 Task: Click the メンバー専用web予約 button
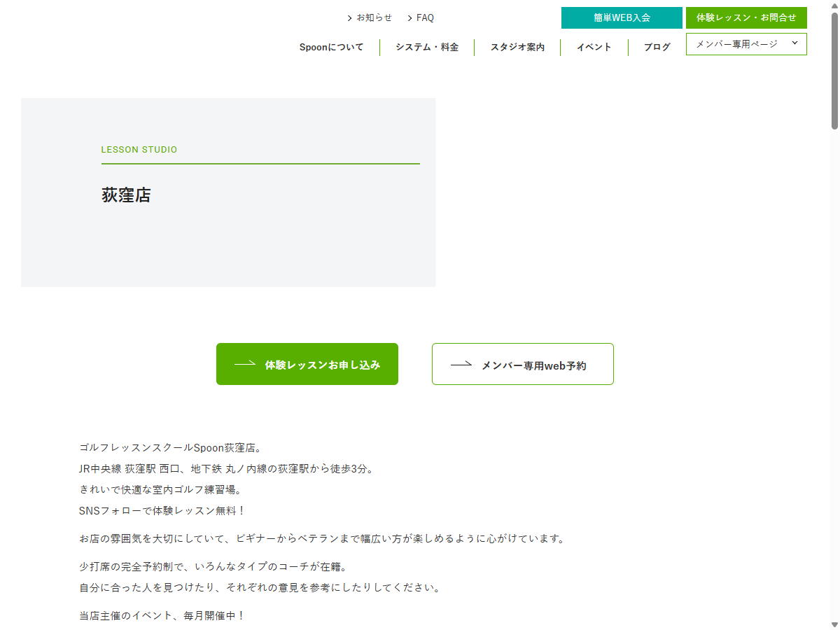point(523,364)
